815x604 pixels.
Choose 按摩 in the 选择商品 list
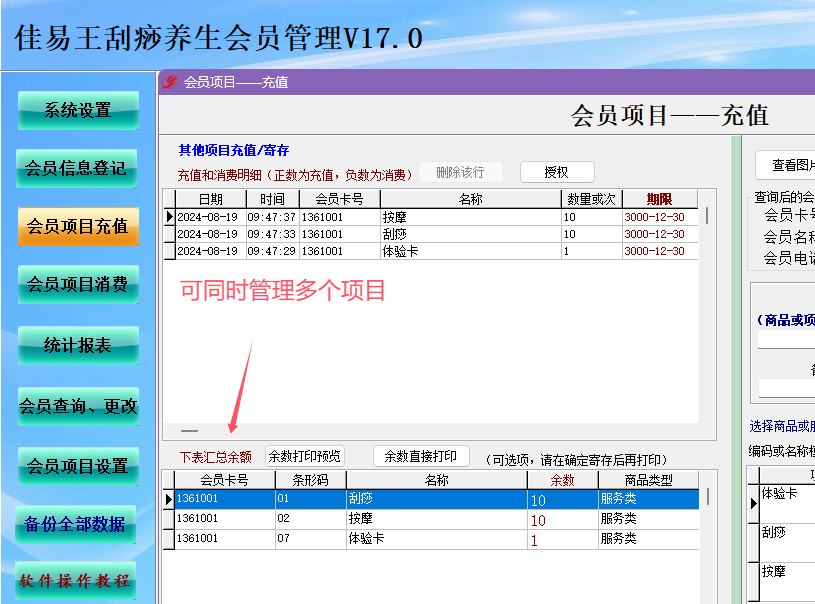(787, 582)
